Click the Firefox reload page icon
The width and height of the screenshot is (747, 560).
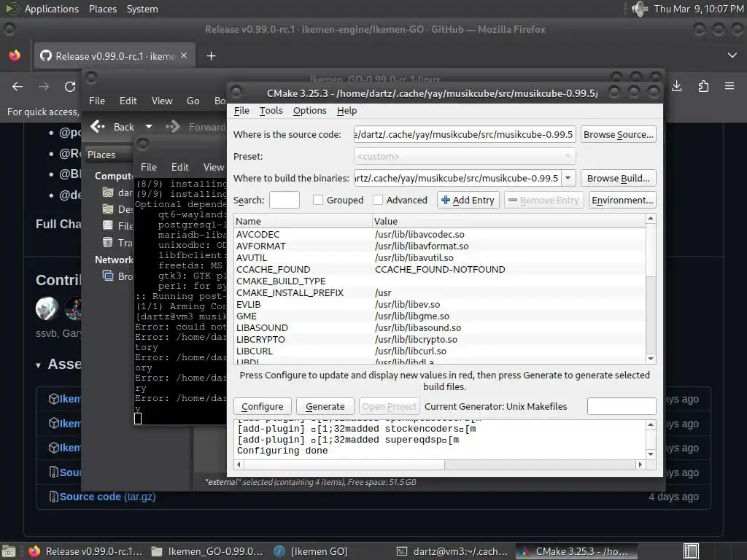point(70,87)
